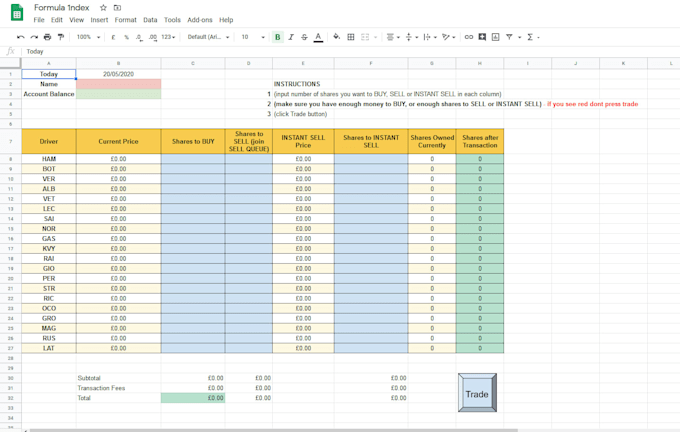Open the zoom level dropdown
Screen dimensions: 680x432
[x=87, y=37]
